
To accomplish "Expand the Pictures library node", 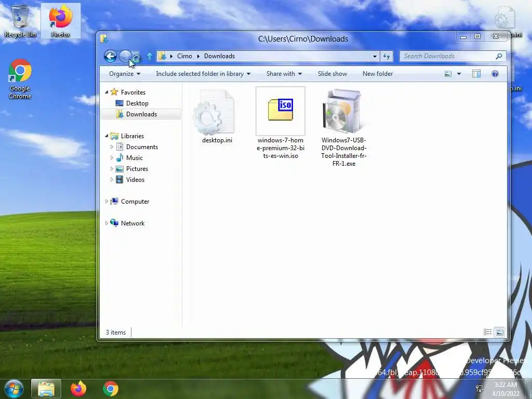I will click(x=112, y=169).
